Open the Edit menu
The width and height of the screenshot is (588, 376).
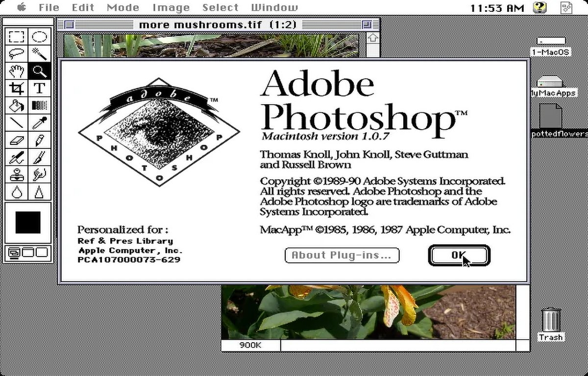pyautogui.click(x=83, y=7)
